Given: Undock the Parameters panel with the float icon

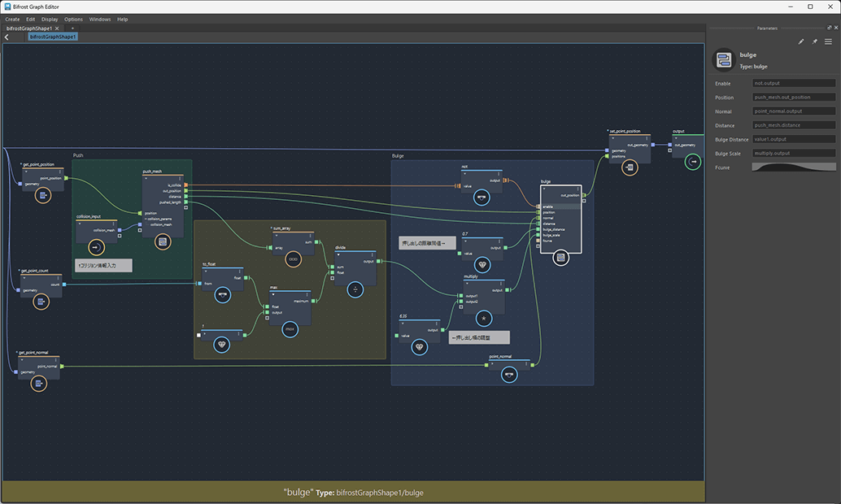Looking at the screenshot, I should tap(829, 28).
